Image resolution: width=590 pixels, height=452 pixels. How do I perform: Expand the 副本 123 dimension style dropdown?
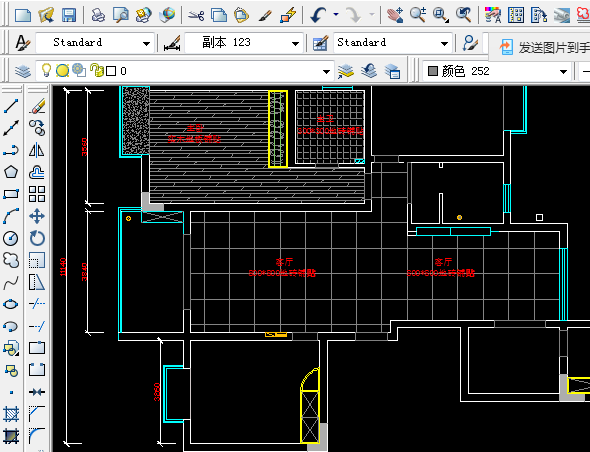pyautogui.click(x=244, y=43)
